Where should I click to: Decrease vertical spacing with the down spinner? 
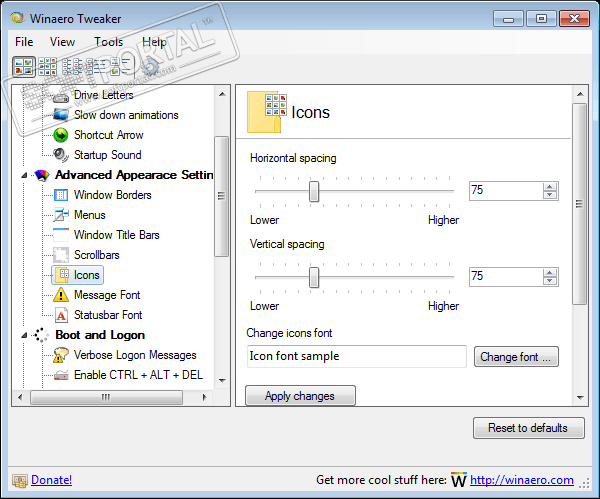(x=550, y=281)
